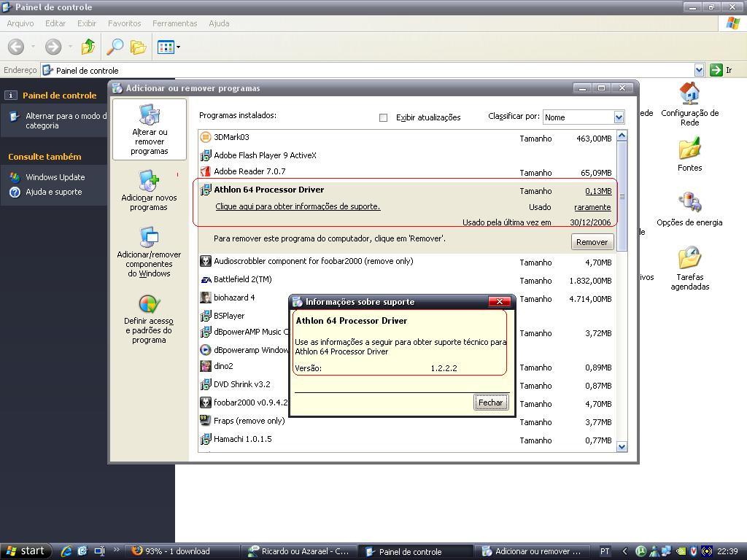Image resolution: width=747 pixels, height=560 pixels.
Task: Click the program list scrollbar thumb
Action: tap(622, 195)
